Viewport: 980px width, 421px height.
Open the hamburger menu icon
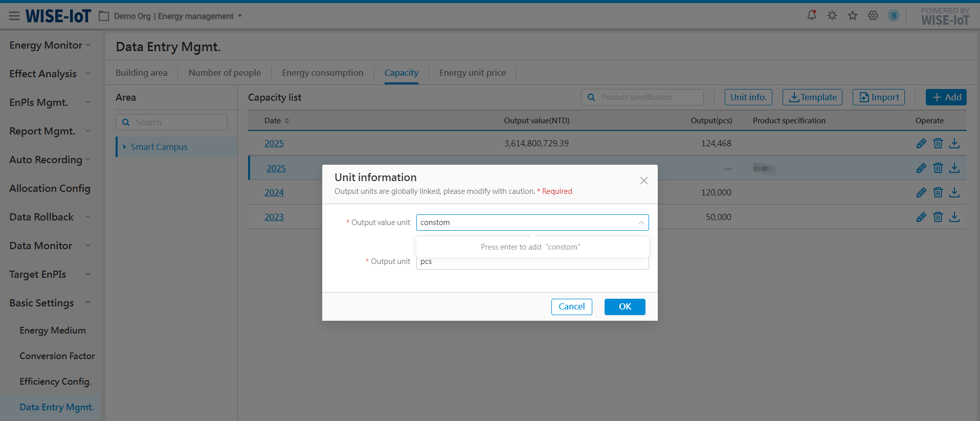pyautogui.click(x=14, y=16)
